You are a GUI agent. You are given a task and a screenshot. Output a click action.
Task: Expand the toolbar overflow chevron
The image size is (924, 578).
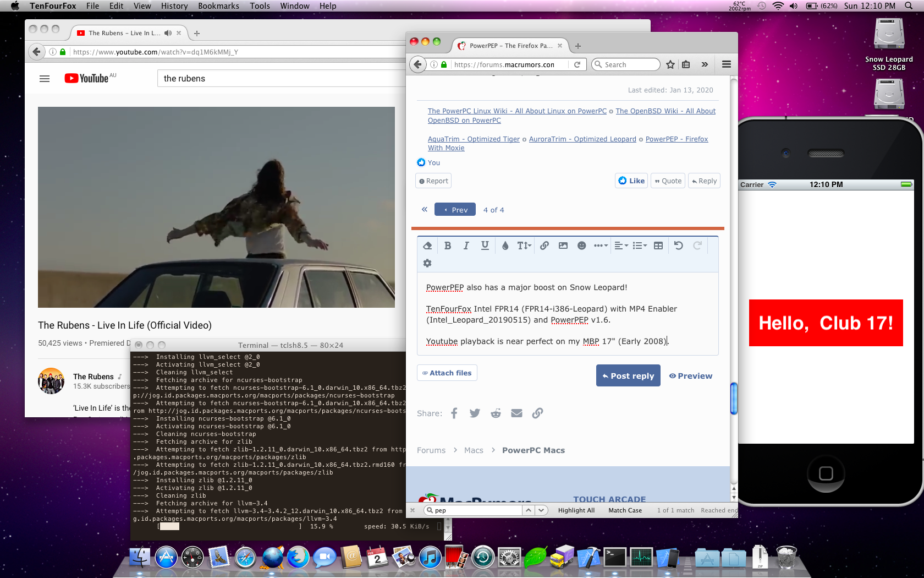pyautogui.click(x=705, y=64)
